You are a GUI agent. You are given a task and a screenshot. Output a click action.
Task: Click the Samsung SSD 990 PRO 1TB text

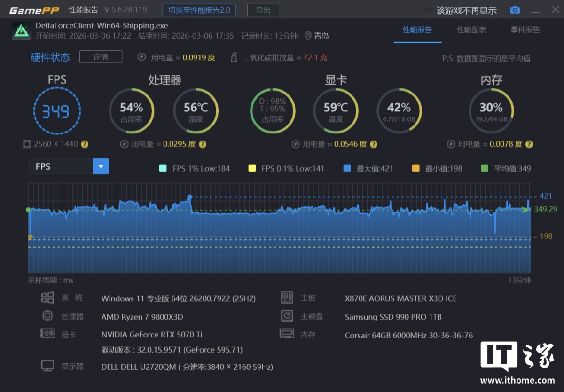click(393, 317)
